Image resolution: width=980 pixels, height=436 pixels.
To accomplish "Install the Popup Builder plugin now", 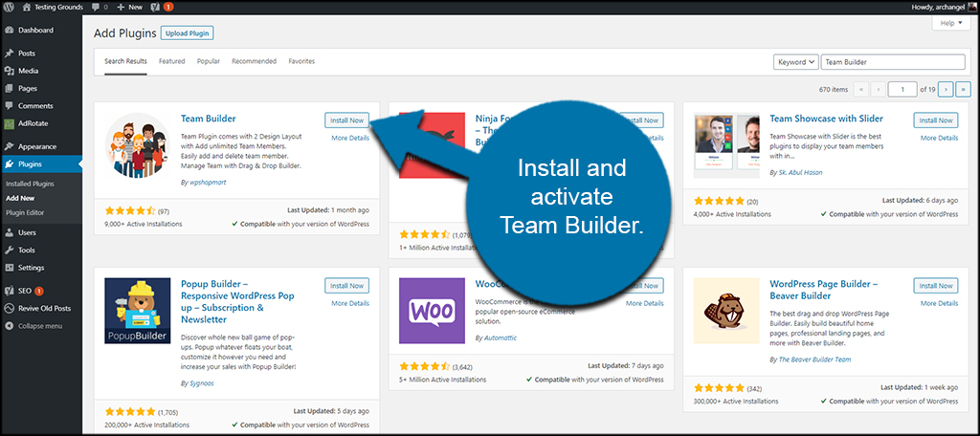I will (346, 286).
